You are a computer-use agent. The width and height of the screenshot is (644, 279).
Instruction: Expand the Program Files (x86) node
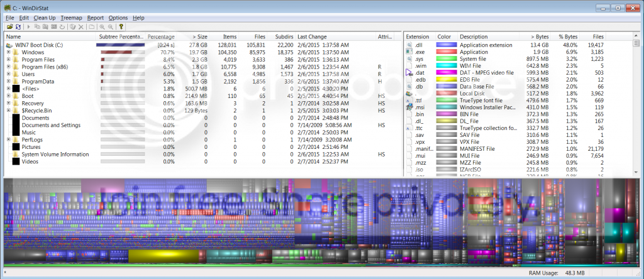pos(8,67)
